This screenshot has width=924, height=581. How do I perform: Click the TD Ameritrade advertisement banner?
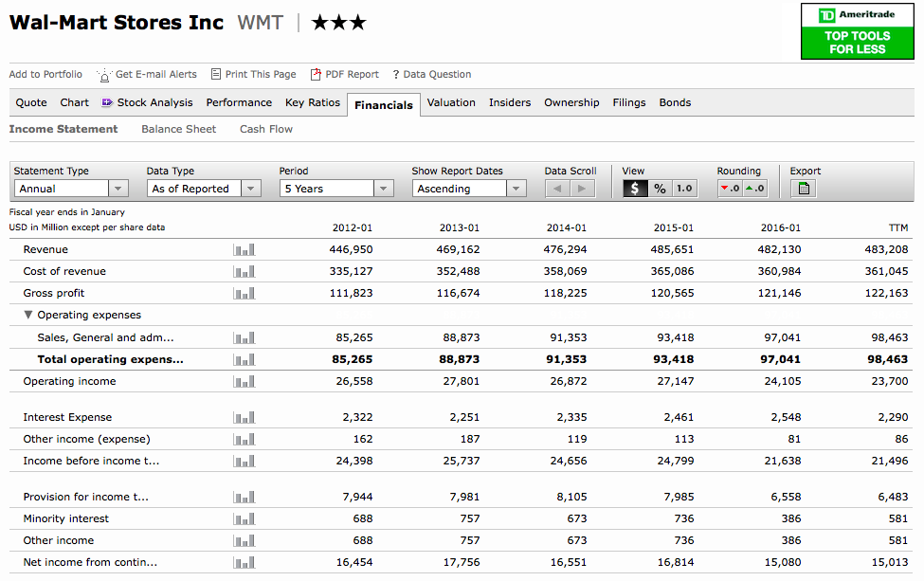tap(858, 31)
